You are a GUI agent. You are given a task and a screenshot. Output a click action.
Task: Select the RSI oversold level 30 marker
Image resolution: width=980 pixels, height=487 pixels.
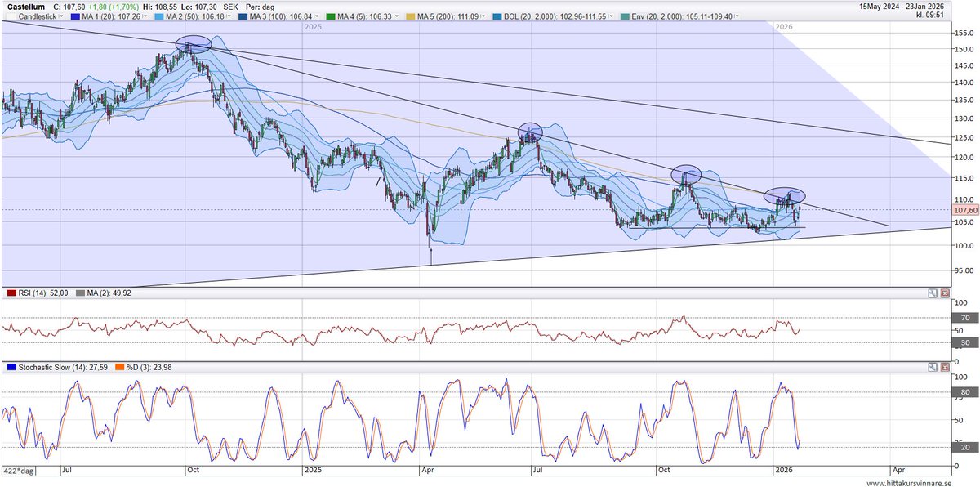coord(964,342)
